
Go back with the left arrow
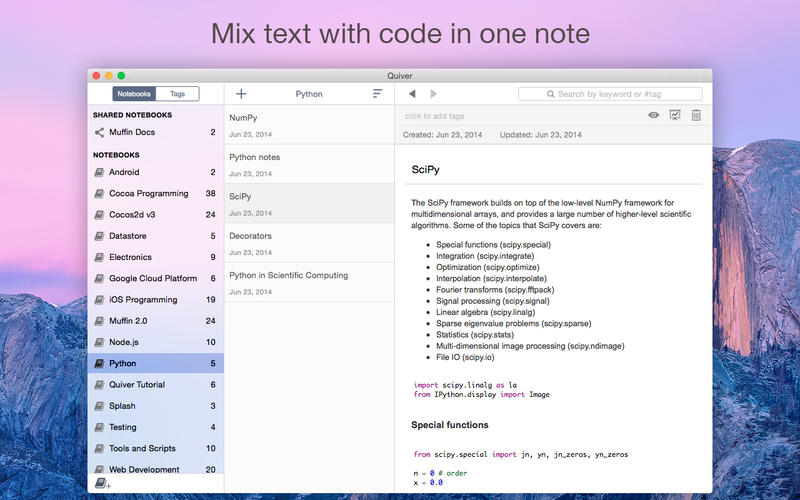coord(412,94)
